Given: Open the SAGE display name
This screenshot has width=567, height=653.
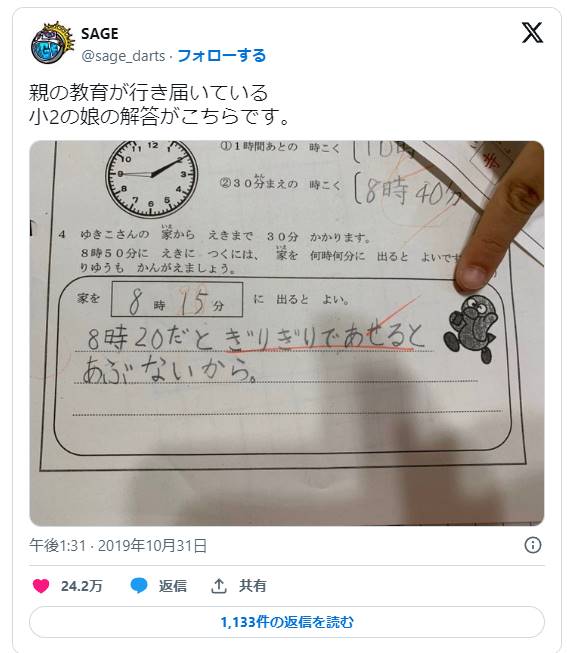Looking at the screenshot, I should click(x=100, y=34).
